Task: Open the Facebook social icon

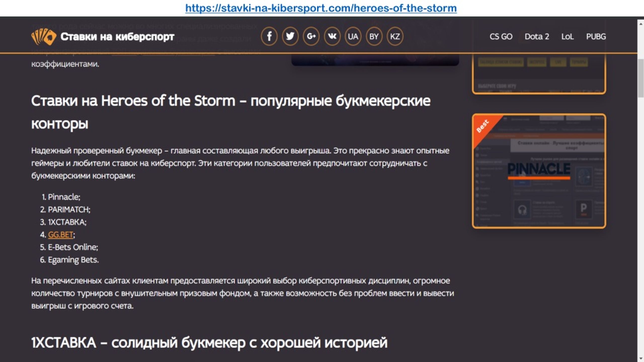Action: point(269,36)
